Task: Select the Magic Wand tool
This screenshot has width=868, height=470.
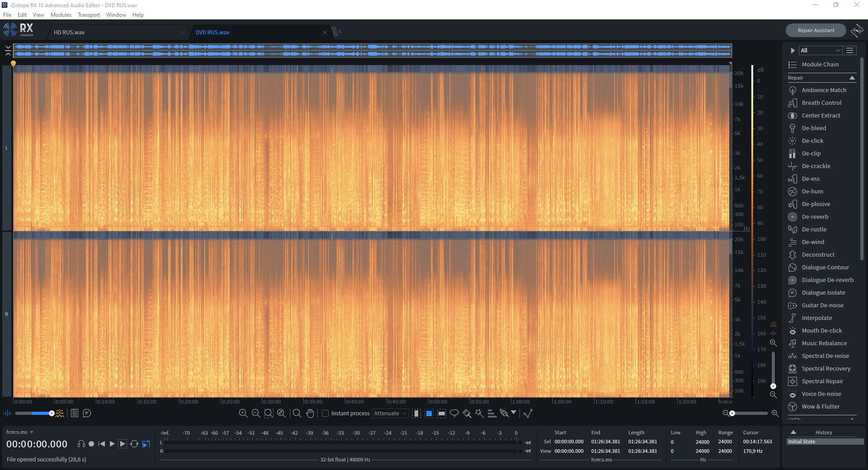Action: point(479,413)
